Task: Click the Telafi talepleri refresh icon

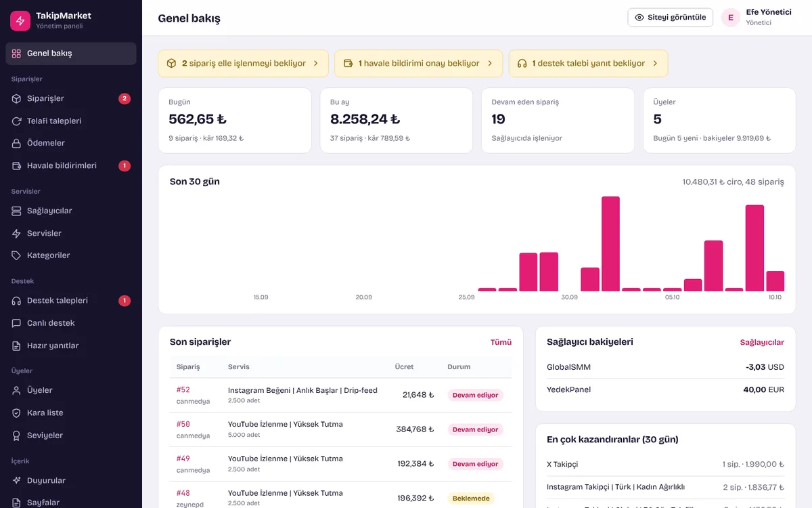Action: pos(16,121)
